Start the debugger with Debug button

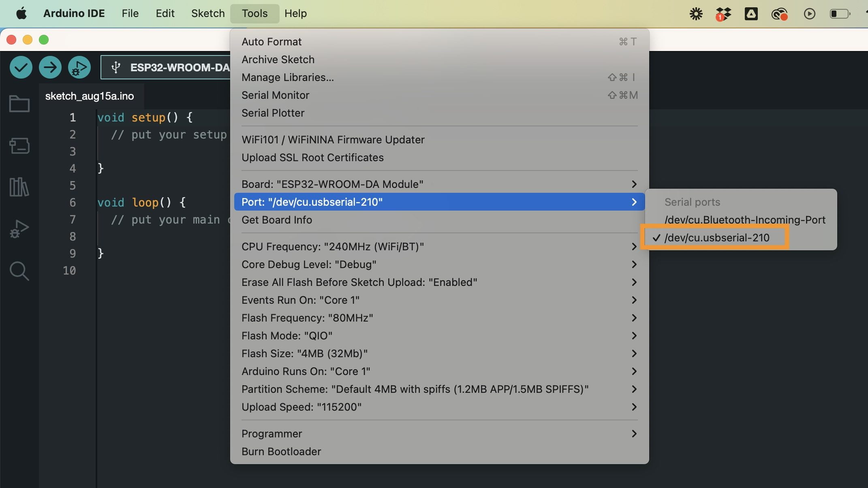point(79,67)
